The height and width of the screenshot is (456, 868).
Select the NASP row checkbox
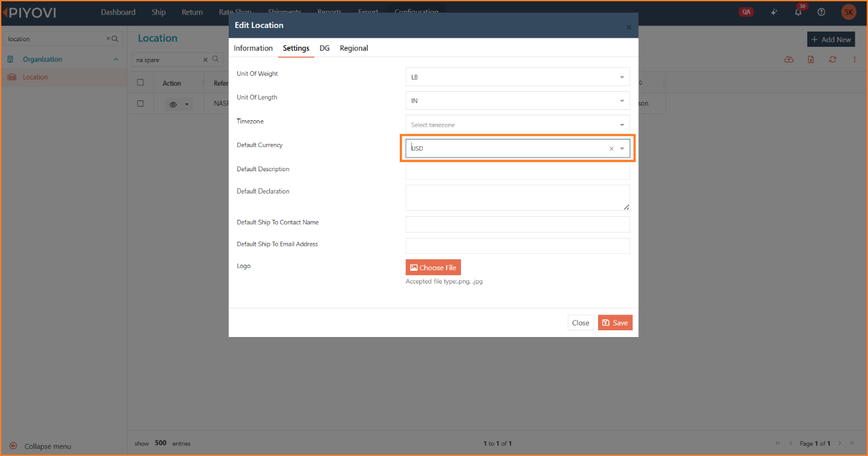pyautogui.click(x=141, y=104)
